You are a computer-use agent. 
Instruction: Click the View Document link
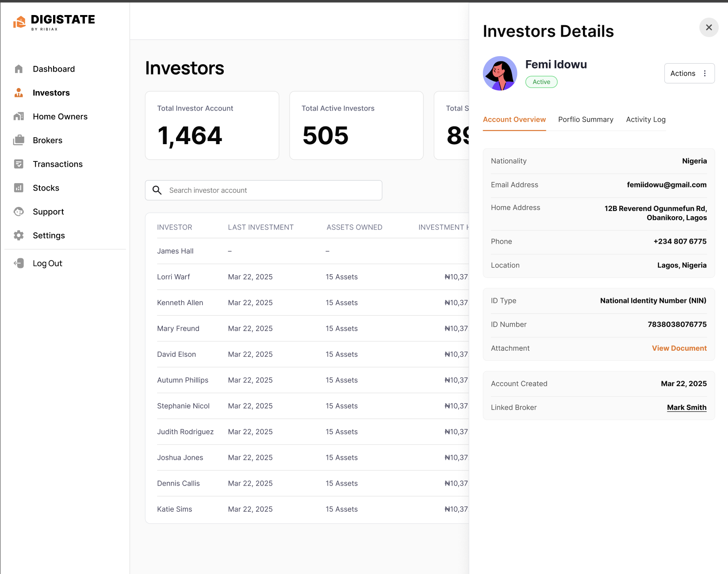pos(679,348)
